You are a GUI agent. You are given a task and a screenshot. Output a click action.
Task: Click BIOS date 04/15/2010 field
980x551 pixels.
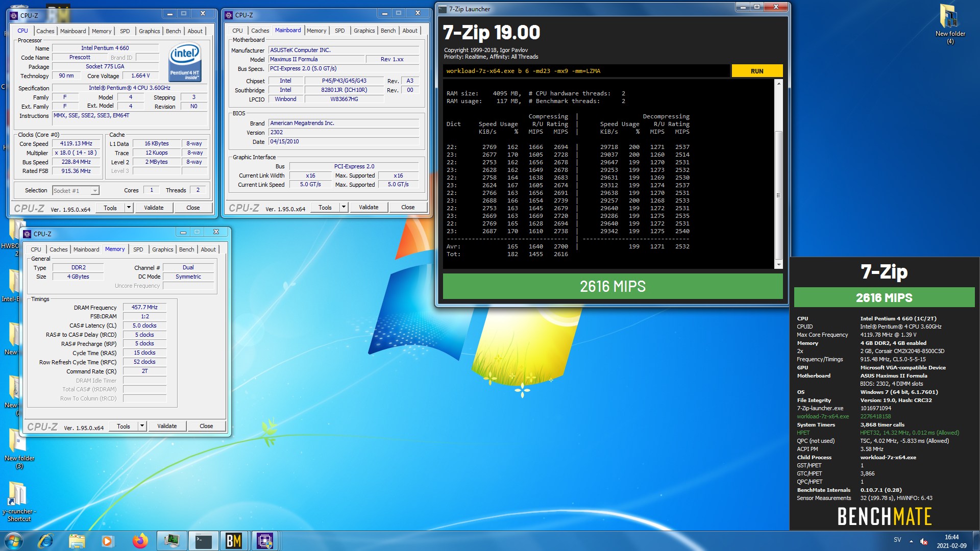pos(344,142)
